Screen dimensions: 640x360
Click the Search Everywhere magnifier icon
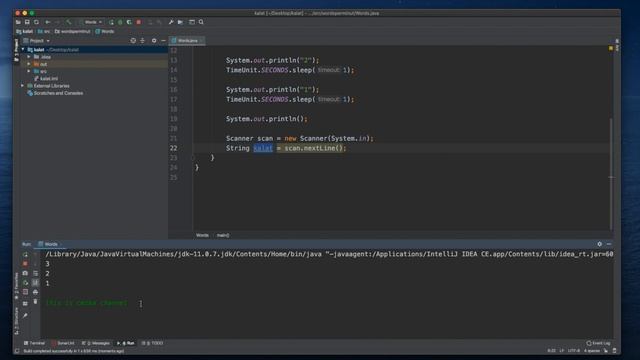click(201, 22)
